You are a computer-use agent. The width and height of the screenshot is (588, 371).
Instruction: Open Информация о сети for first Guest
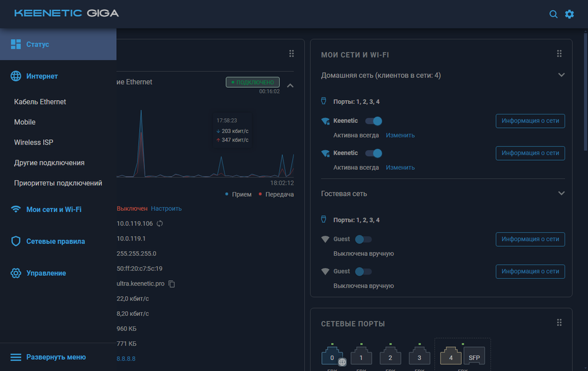tap(530, 239)
